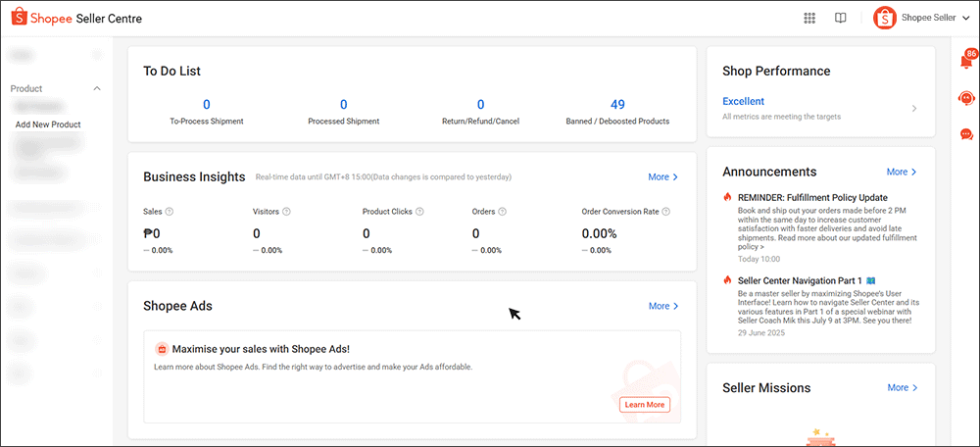The height and width of the screenshot is (447, 980).
Task: Click the Order Conversion Rate help icon
Action: pyautogui.click(x=665, y=212)
